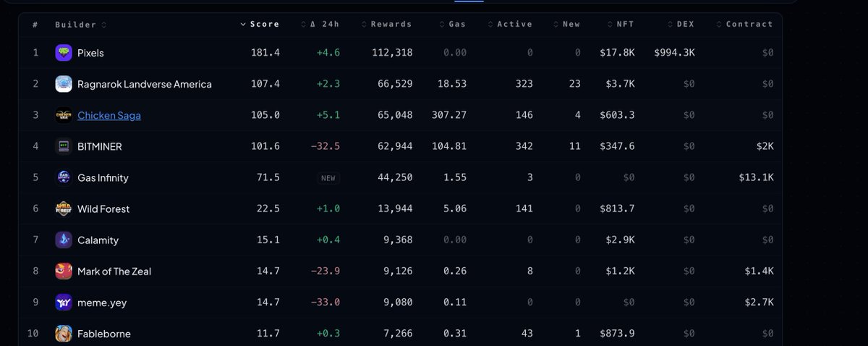This screenshot has width=868, height=346.
Task: Sort table by NFT column
Action: (621, 25)
